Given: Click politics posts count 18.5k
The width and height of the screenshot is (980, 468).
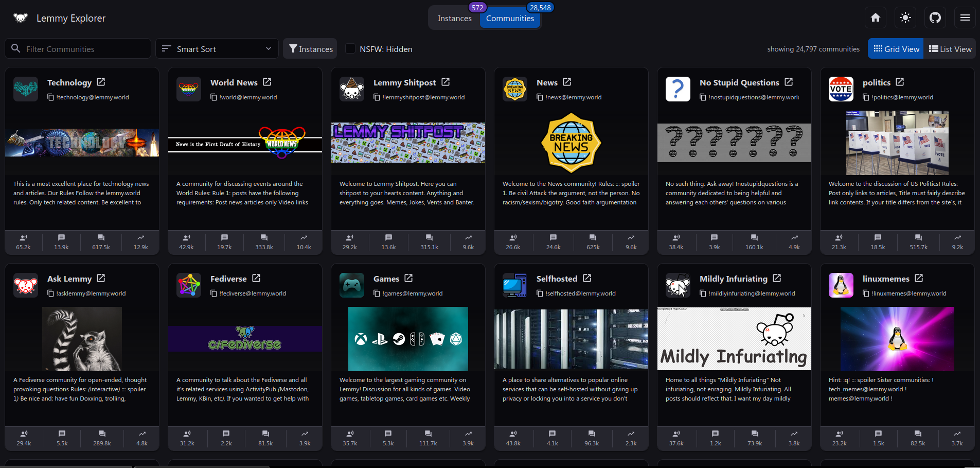Looking at the screenshot, I should click(878, 242).
